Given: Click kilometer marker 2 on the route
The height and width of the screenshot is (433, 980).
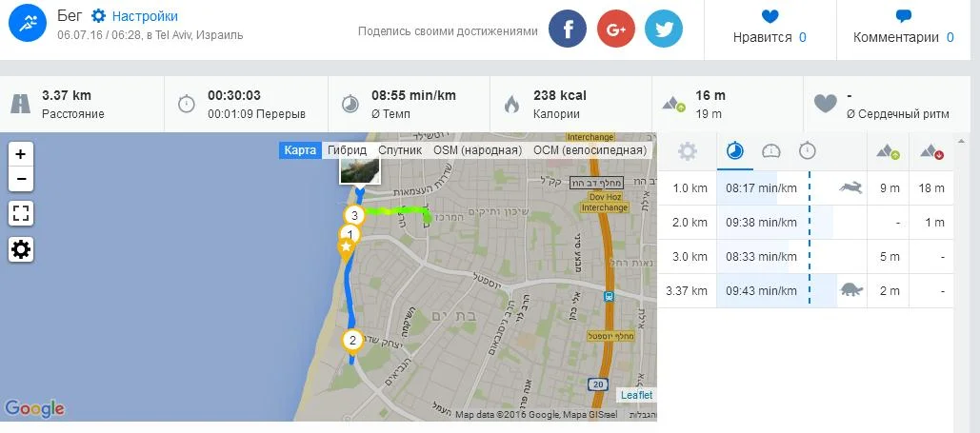Looking at the screenshot, I should [x=352, y=341].
